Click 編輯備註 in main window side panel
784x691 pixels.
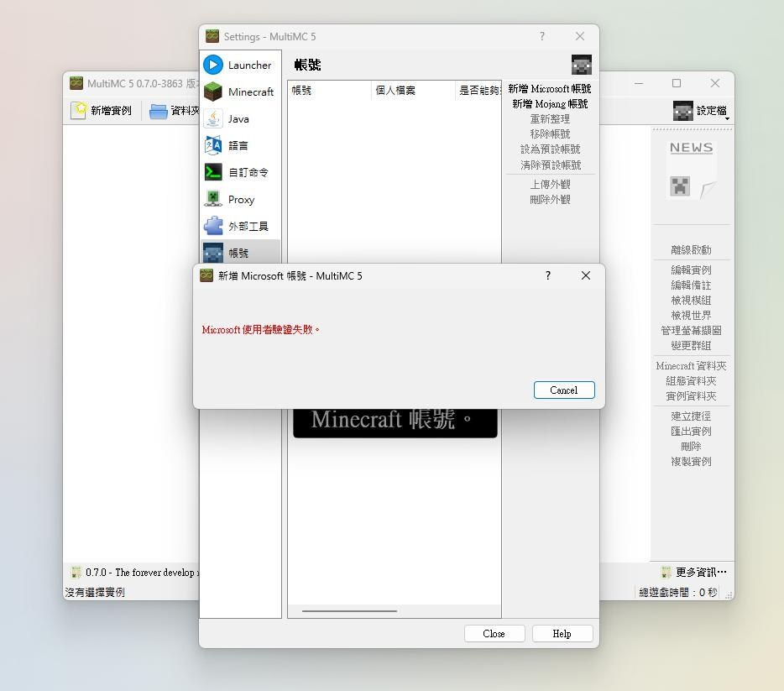[x=691, y=285]
